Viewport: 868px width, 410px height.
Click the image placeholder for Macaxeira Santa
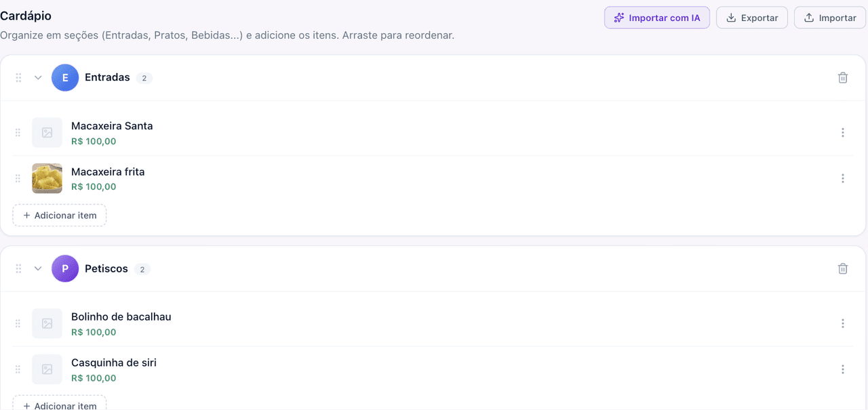tap(47, 133)
